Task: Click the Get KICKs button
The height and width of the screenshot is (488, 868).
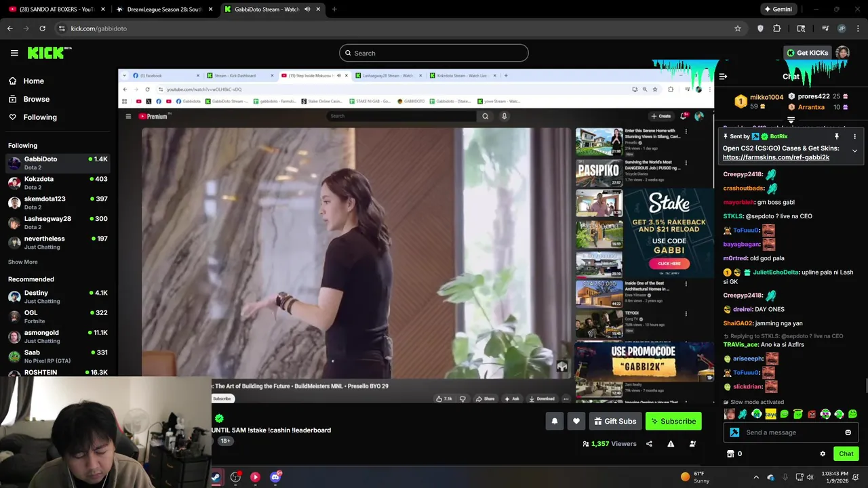Action: 807,53
